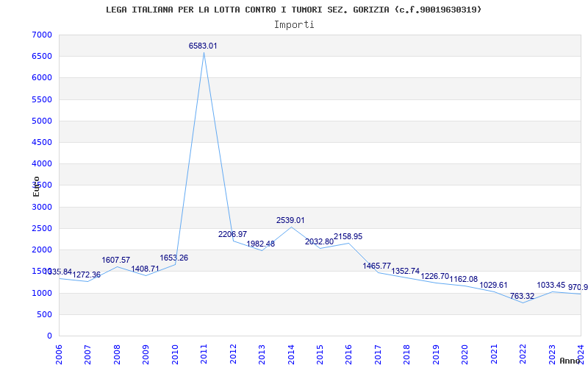The width and height of the screenshot is (588, 368).
Task: Select the 6500 y-axis tick label
Action: pyautogui.click(x=42, y=57)
